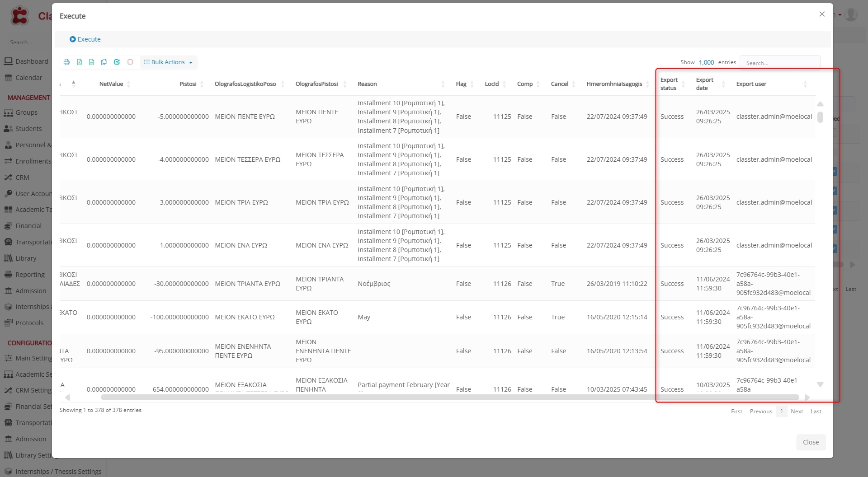The height and width of the screenshot is (477, 868).
Task: Sort by the Flag column
Action: click(461, 84)
